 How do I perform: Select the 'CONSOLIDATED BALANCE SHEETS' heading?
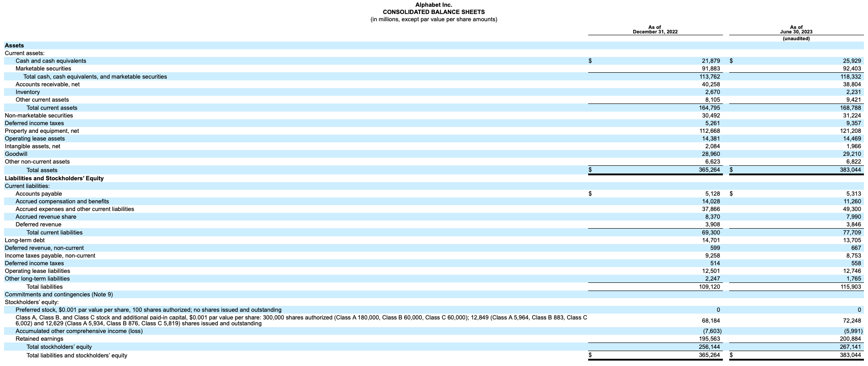[x=434, y=12]
